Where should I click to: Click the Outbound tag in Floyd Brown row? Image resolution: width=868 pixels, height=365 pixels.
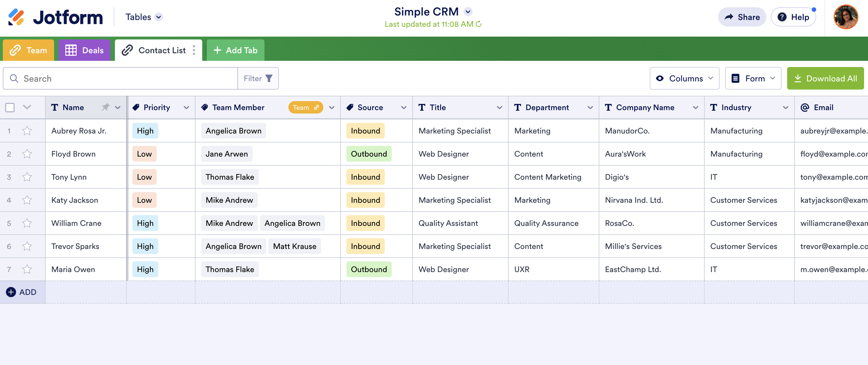point(369,154)
